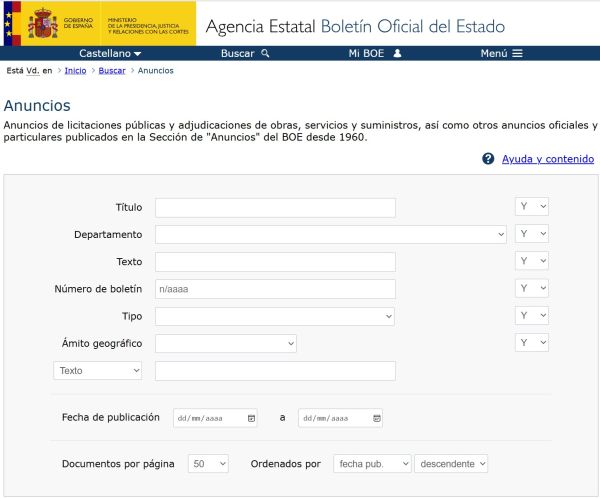Click the Documentos por página label
600x499 pixels.
point(118,464)
